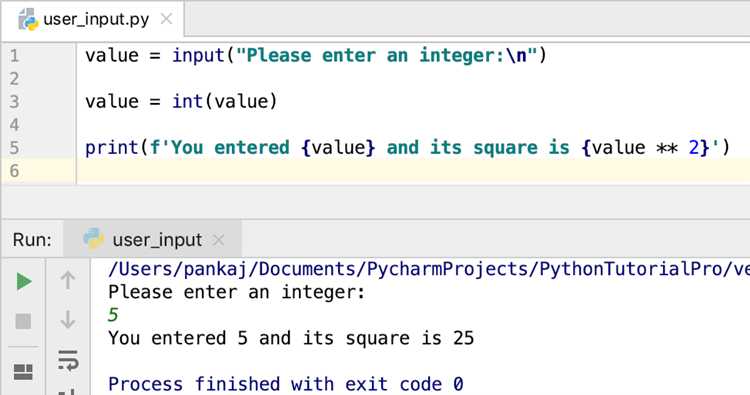Click the gray Stop process square icon
This screenshot has width=750, height=395.
tap(23, 321)
